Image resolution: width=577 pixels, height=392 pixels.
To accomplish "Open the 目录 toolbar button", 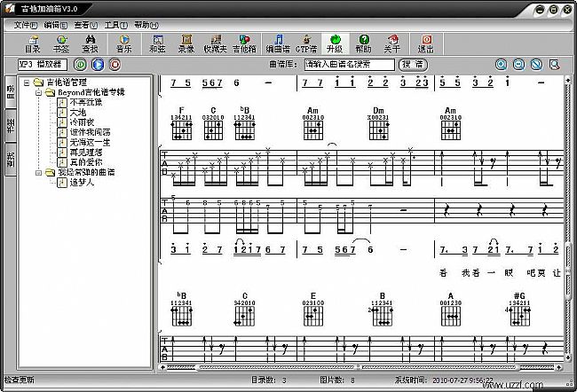I will (x=32, y=43).
